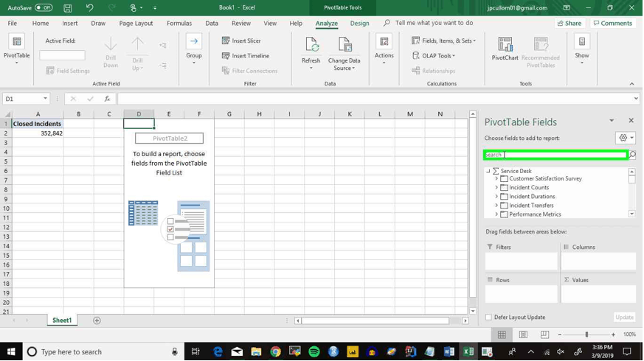Zoom in with the plus button

pos(613,334)
